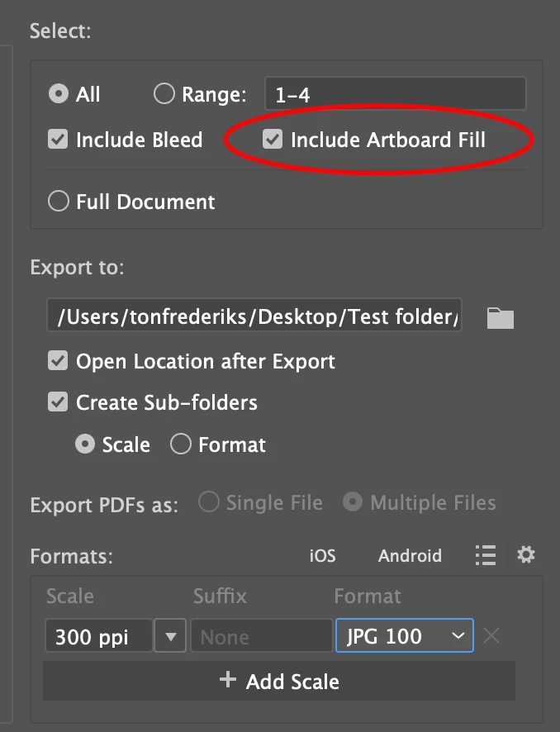Disable Open Location after Export

(58, 361)
